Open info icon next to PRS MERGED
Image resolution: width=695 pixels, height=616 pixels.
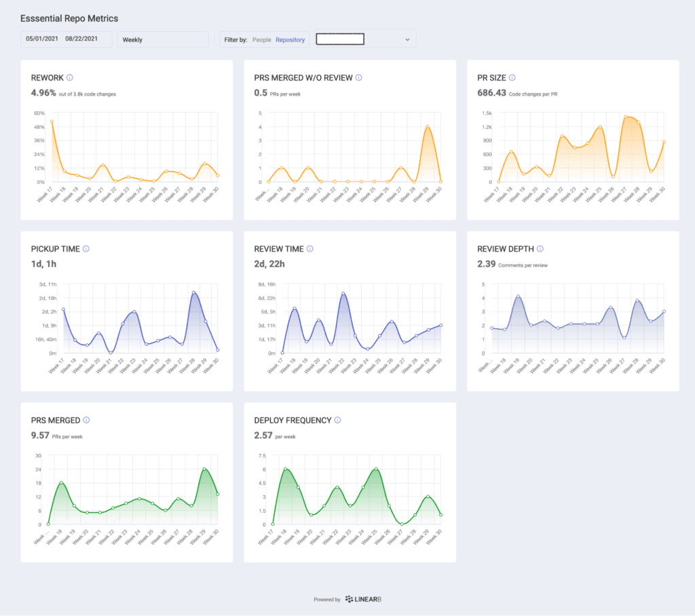[86, 421]
